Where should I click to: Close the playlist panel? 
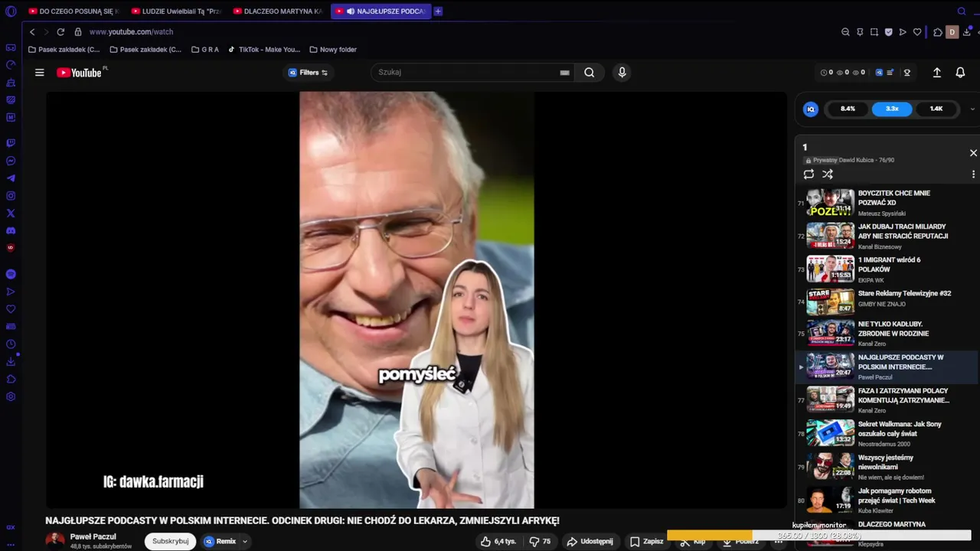(x=973, y=153)
